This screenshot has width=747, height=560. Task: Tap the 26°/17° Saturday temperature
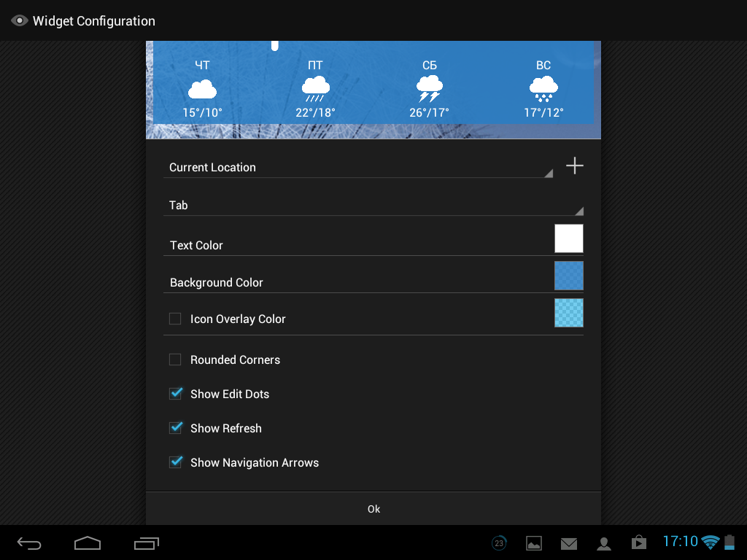[x=429, y=113]
